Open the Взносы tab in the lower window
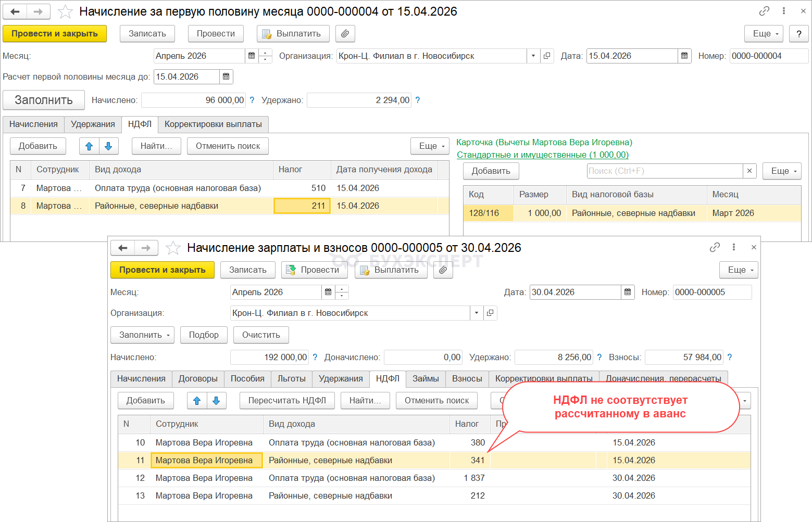The height and width of the screenshot is (522, 812). click(467, 378)
